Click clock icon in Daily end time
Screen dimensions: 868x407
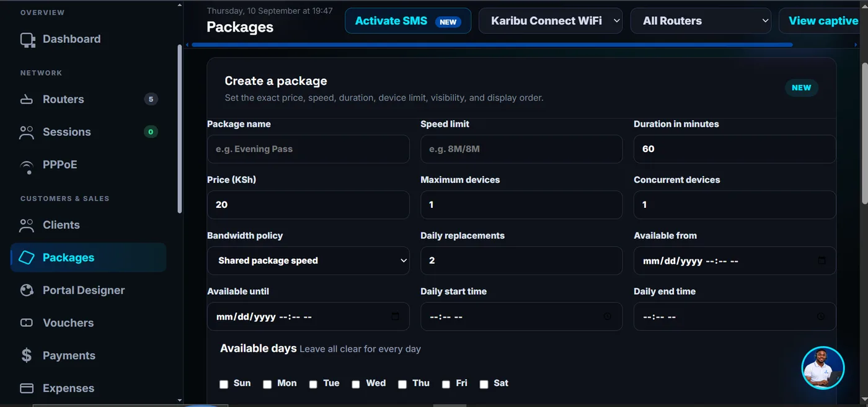pyautogui.click(x=821, y=316)
